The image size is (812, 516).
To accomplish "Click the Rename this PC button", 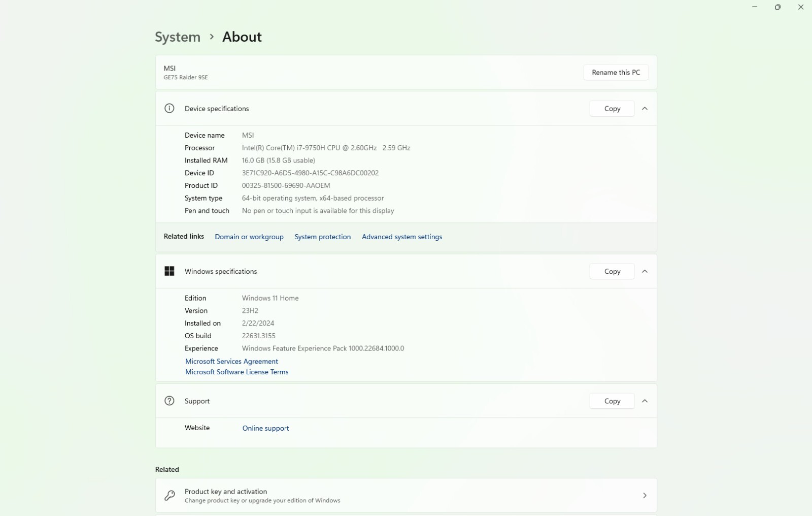I will (x=616, y=72).
